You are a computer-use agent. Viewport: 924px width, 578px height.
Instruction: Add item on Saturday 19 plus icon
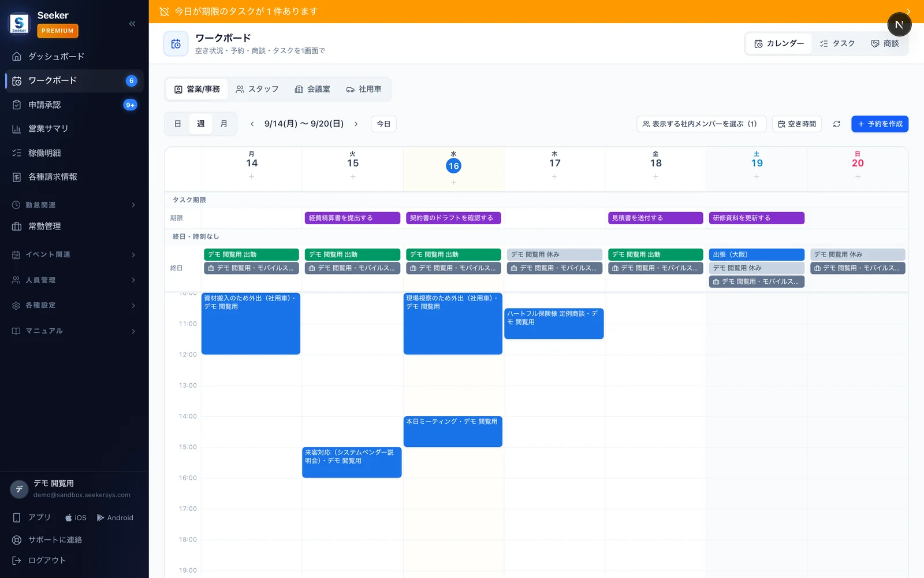(x=757, y=177)
